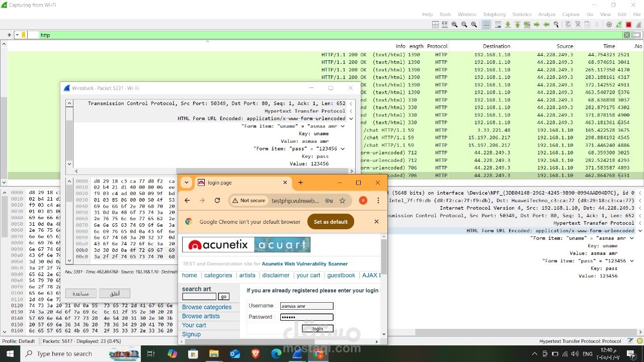The height and width of the screenshot is (362, 644).
Task: Open the Chrome tab search dropdown
Action: 187,183
